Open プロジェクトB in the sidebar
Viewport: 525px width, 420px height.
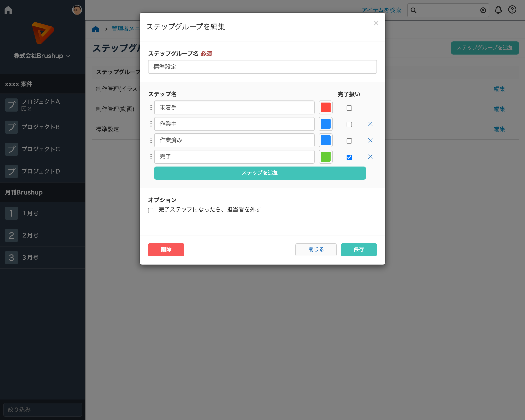[43, 127]
